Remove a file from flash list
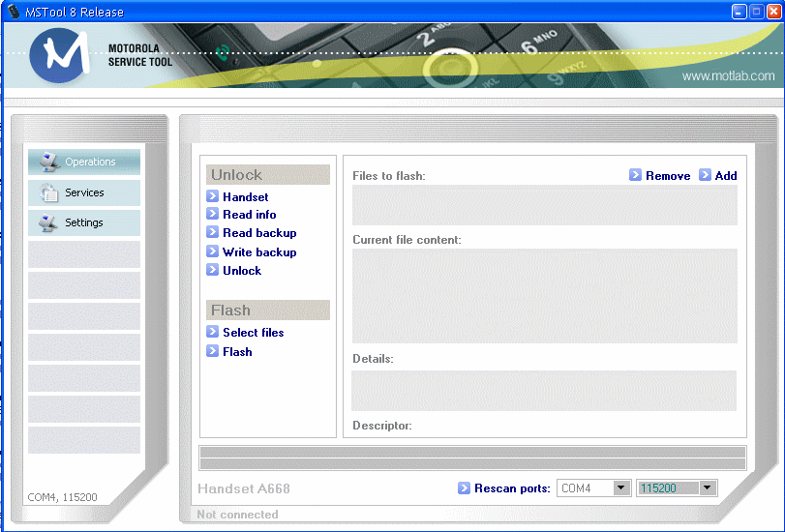 [x=668, y=176]
